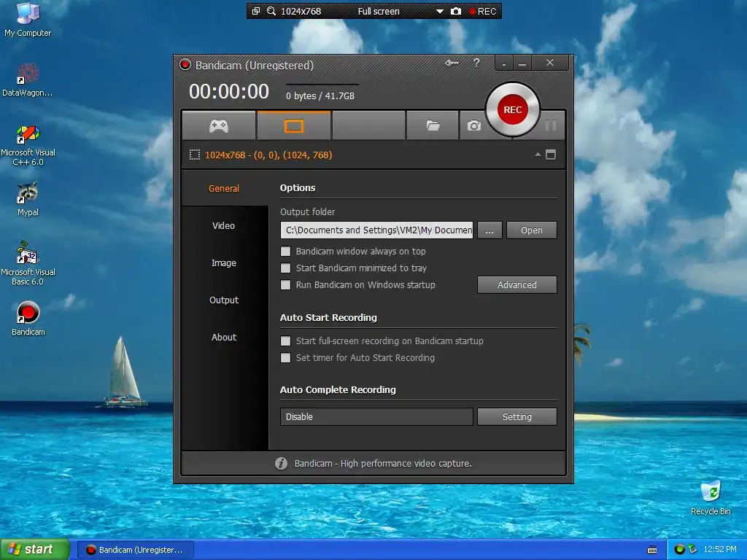This screenshot has height=560, width=747.
Task: Open the Windows start button
Action: [35, 550]
